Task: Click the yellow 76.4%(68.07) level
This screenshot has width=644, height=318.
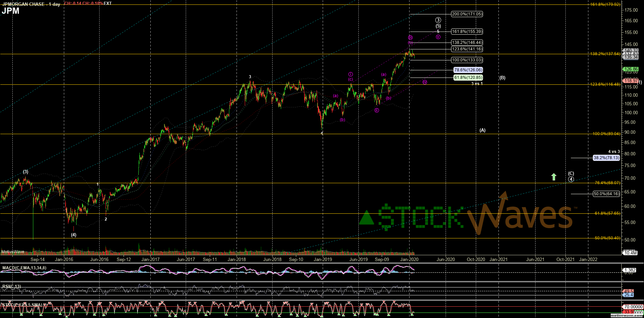Action: pos(608,183)
